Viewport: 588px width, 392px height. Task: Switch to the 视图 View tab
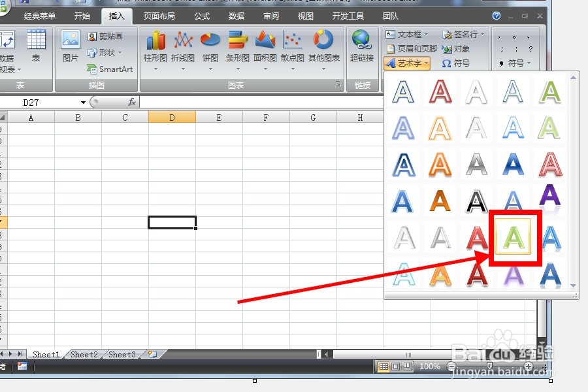(x=305, y=16)
